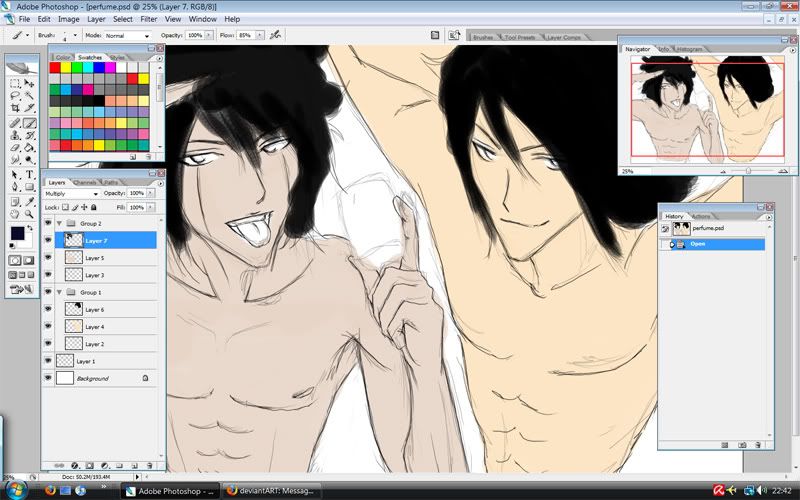800x500 pixels.
Task: Toggle visibility of Group 2
Action: coord(48,223)
